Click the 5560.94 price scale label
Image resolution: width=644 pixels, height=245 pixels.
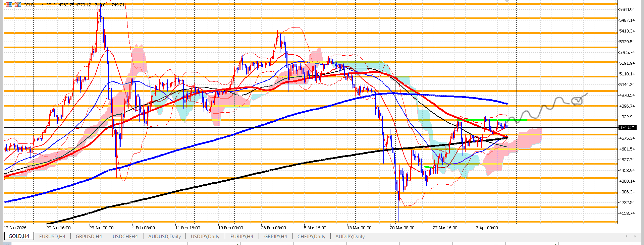click(627, 10)
